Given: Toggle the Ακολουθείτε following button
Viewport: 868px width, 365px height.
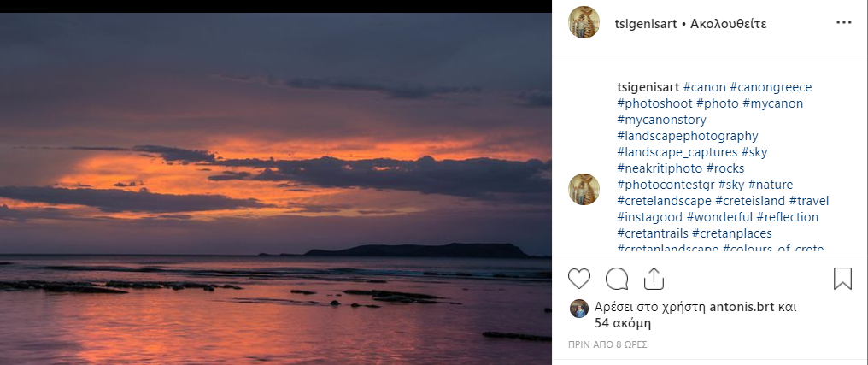Looking at the screenshot, I should tap(728, 24).
